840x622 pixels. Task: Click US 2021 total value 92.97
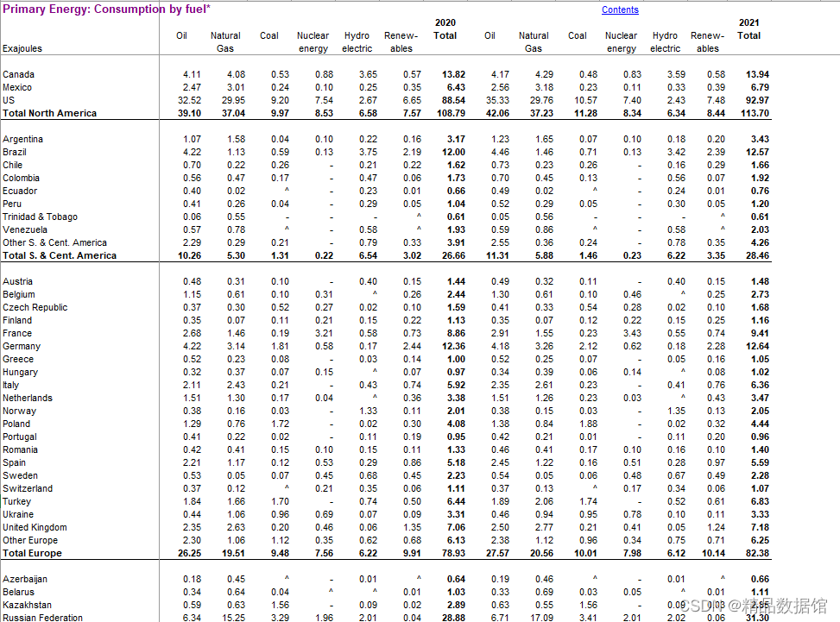coord(757,100)
